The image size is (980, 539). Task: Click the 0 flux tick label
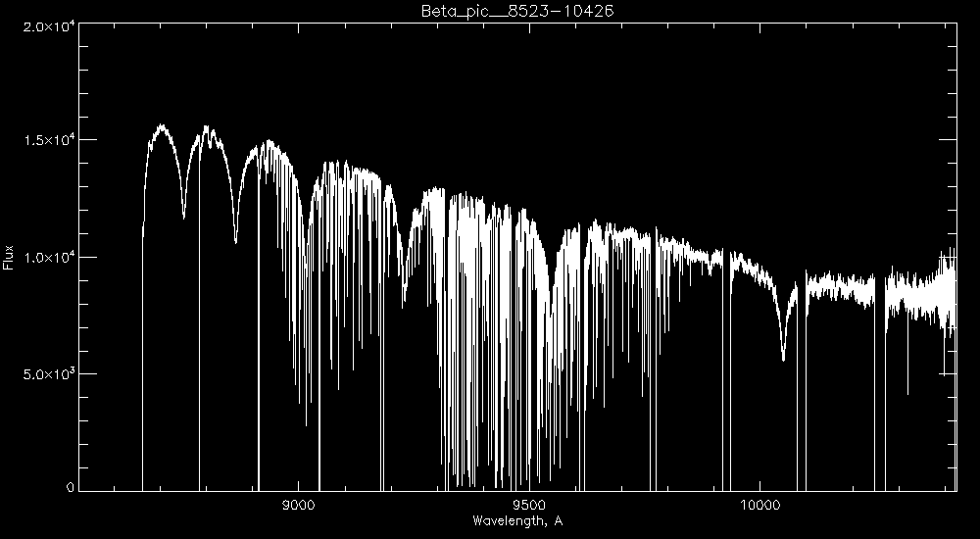[71, 488]
